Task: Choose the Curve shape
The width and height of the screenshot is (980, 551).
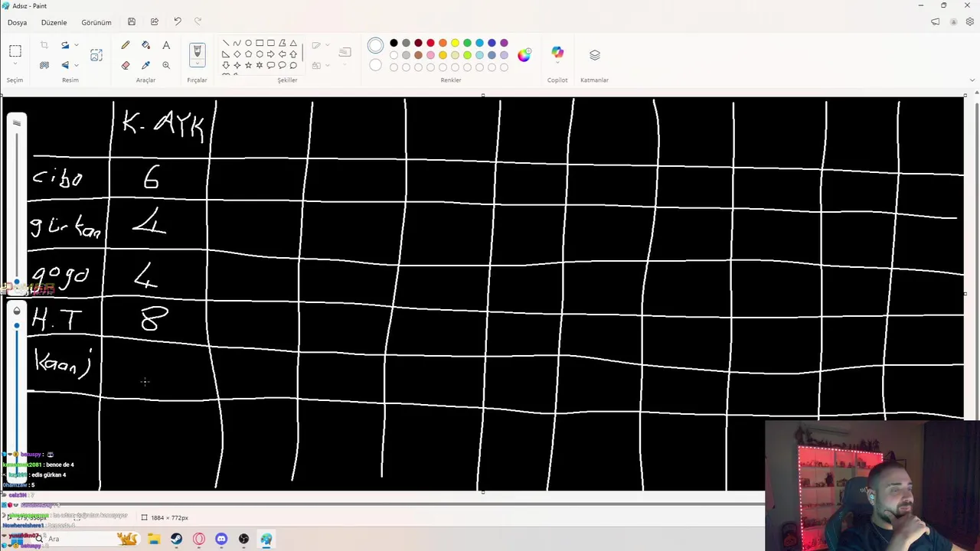Action: pos(237,43)
